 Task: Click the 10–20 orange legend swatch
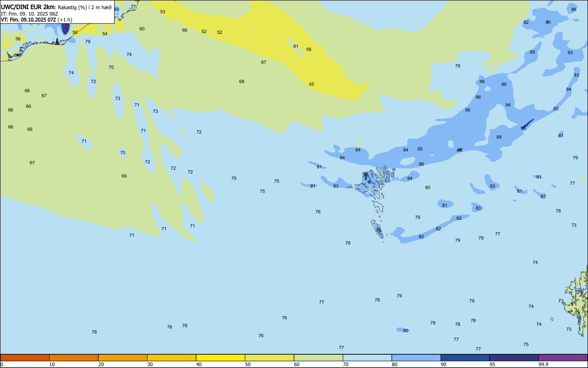click(73, 357)
